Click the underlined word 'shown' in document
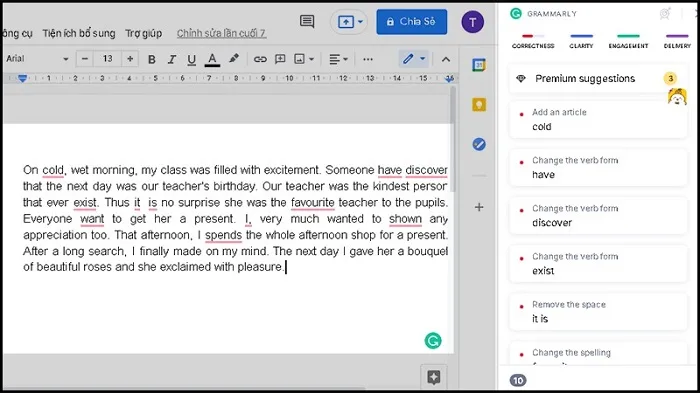This screenshot has height=393, width=700. pos(405,219)
